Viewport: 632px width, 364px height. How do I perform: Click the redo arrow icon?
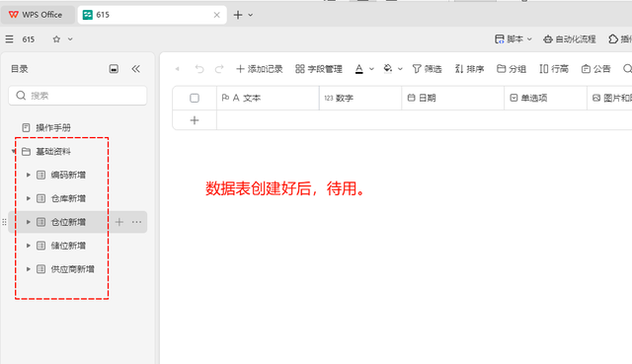point(219,69)
